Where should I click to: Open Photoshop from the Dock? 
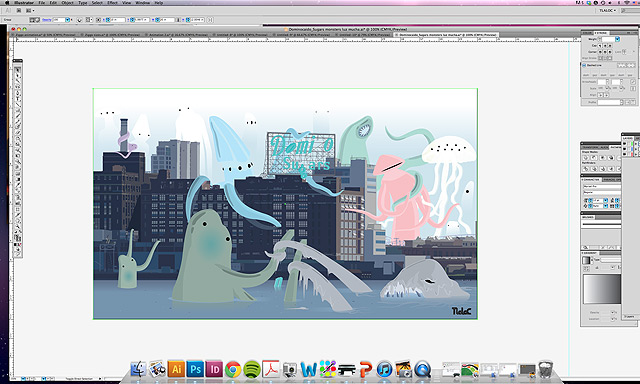[x=195, y=369]
